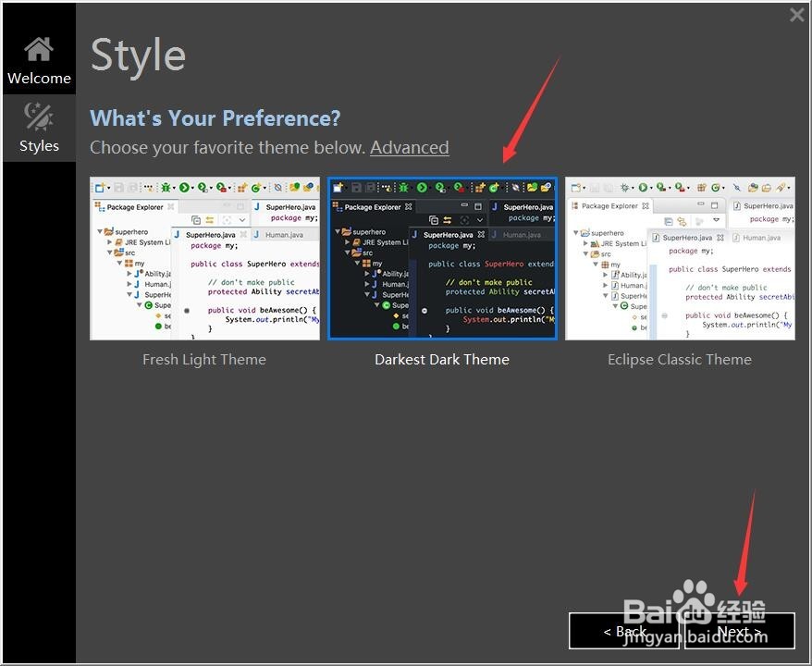Viewport: 812px width, 666px height.
Task: Click the Styles moon-and-sun icon
Action: [x=39, y=116]
